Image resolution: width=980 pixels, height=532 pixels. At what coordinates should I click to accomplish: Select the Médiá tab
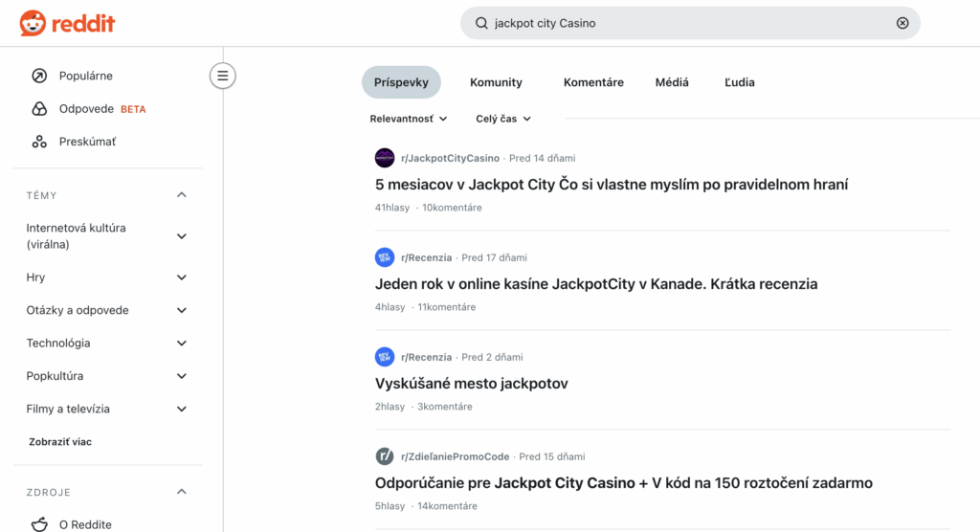click(672, 82)
